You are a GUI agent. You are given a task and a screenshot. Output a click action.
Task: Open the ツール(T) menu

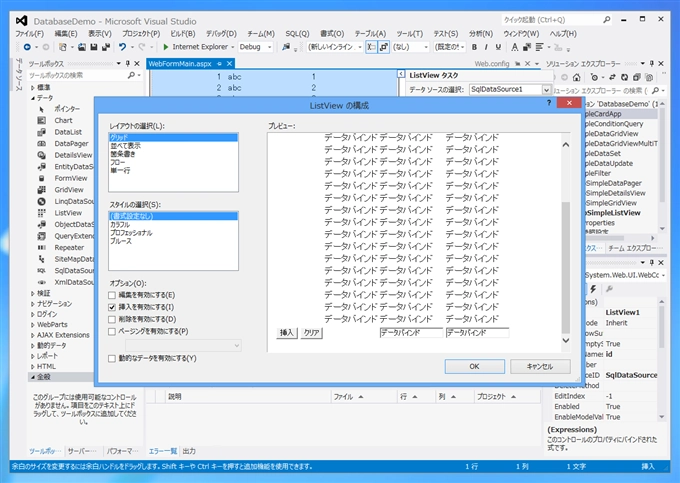coord(409,34)
